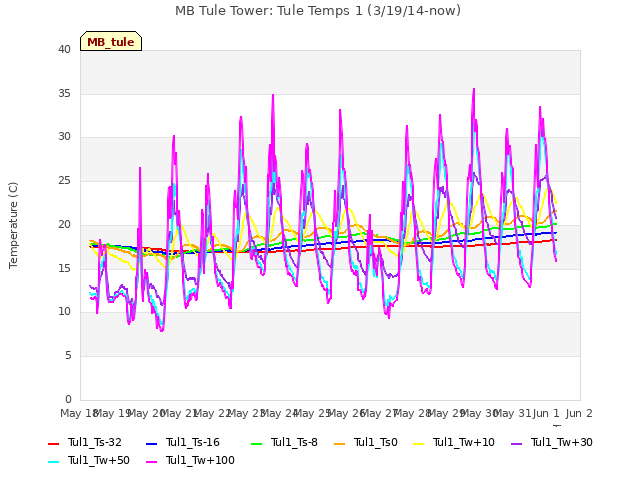Viewport: 640px width, 480px height.
Task: Click the Jun 2 x-axis label
Action: point(579,413)
